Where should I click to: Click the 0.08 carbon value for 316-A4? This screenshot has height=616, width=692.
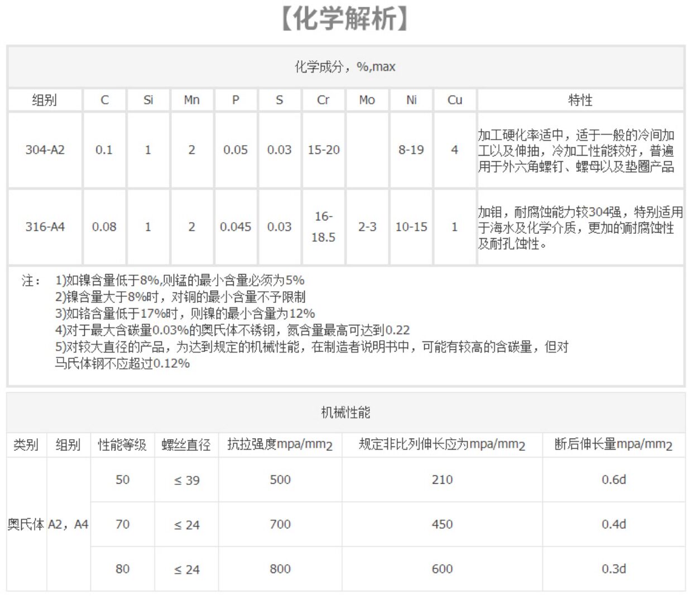pyautogui.click(x=104, y=227)
